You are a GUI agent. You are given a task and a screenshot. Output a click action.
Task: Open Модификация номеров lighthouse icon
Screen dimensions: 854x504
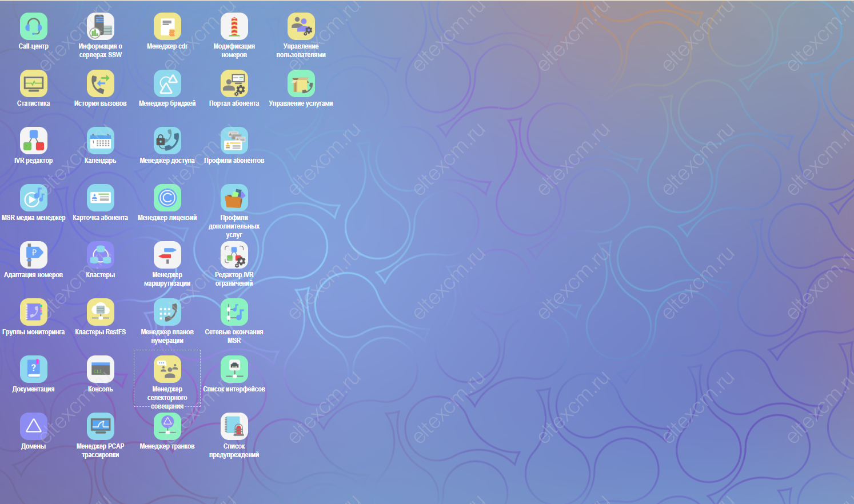(234, 26)
